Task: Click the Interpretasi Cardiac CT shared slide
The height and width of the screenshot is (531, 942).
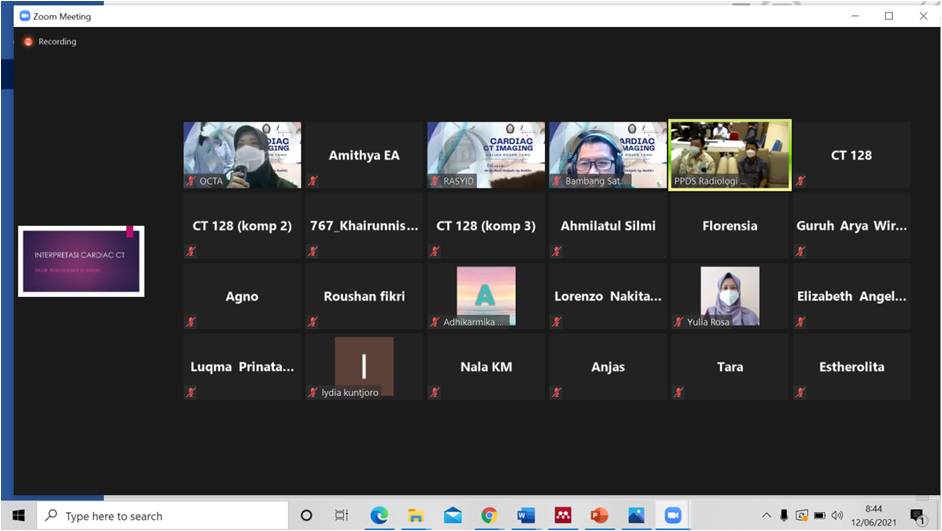Action: click(x=81, y=261)
